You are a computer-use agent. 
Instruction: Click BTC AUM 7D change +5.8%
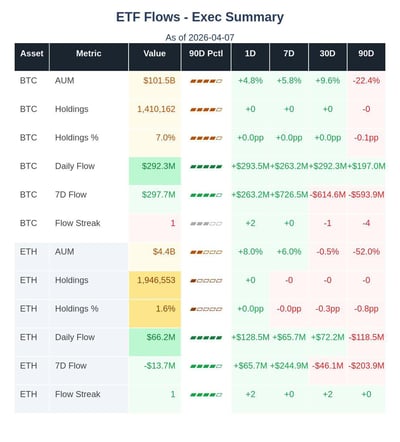(289, 81)
